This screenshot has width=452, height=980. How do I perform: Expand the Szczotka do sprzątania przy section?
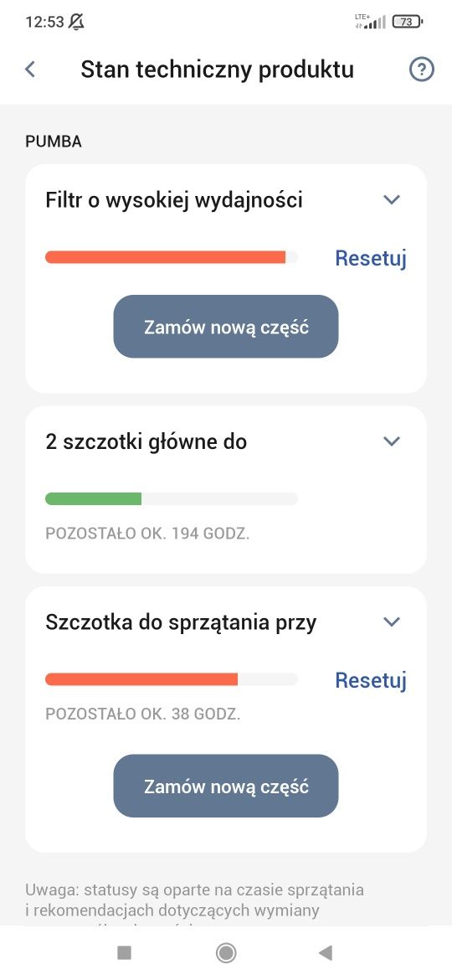point(392,622)
